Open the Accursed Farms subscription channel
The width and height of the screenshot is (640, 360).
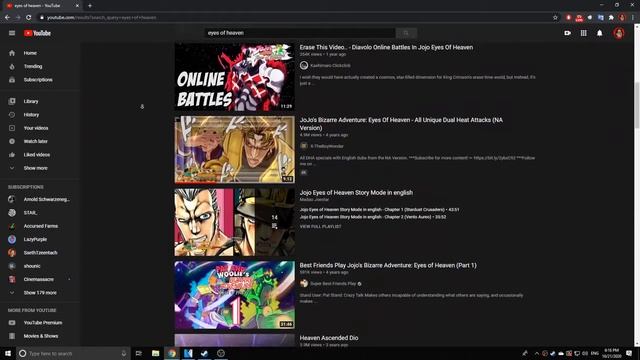pyautogui.click(x=40, y=226)
